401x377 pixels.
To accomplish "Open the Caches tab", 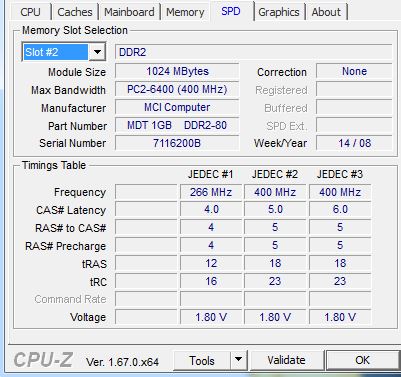I will (x=75, y=12).
